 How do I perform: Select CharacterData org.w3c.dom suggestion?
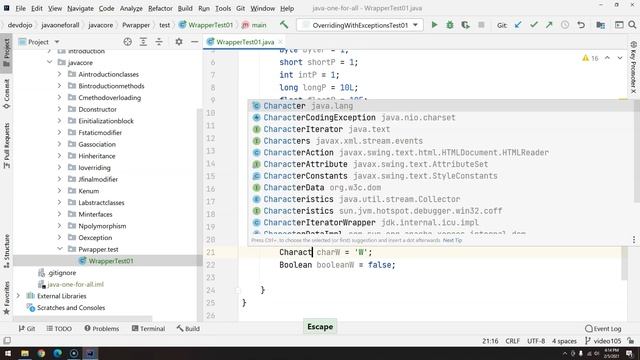pos(440,187)
